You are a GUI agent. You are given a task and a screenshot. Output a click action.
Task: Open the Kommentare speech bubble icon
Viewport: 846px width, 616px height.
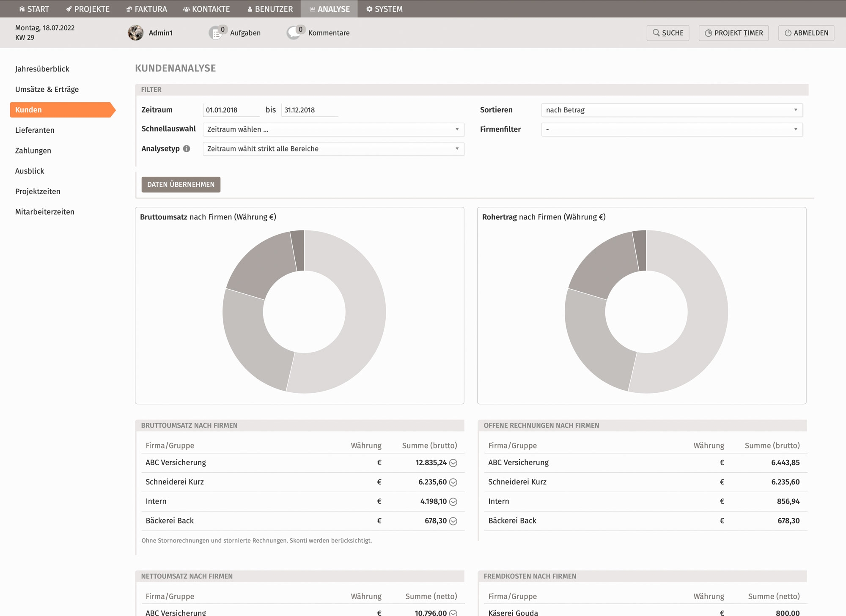click(x=294, y=33)
